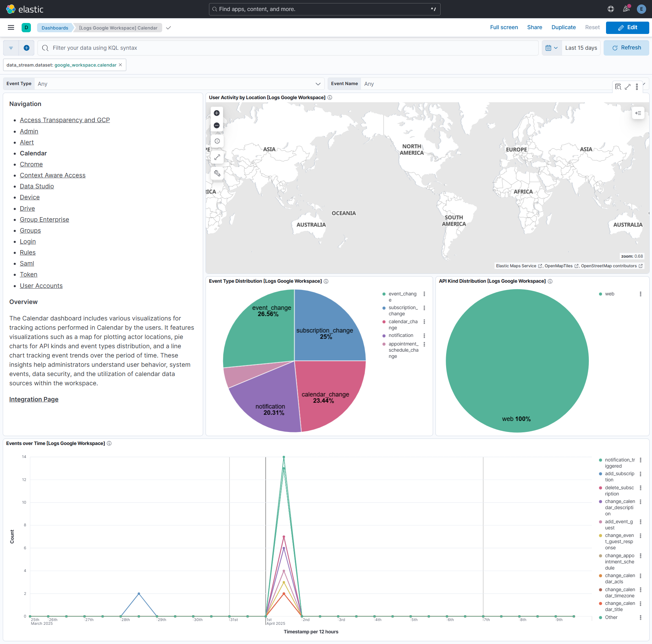Open the Event Type dropdown
This screenshot has height=644, width=652.
click(x=178, y=84)
